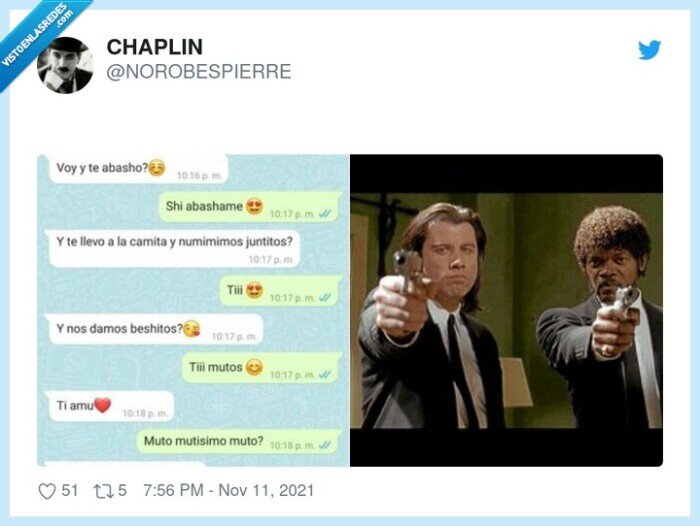The height and width of the screenshot is (526, 700).
Task: Click the smiling emoji after 'Tiii mutos'
Action: tap(254, 367)
